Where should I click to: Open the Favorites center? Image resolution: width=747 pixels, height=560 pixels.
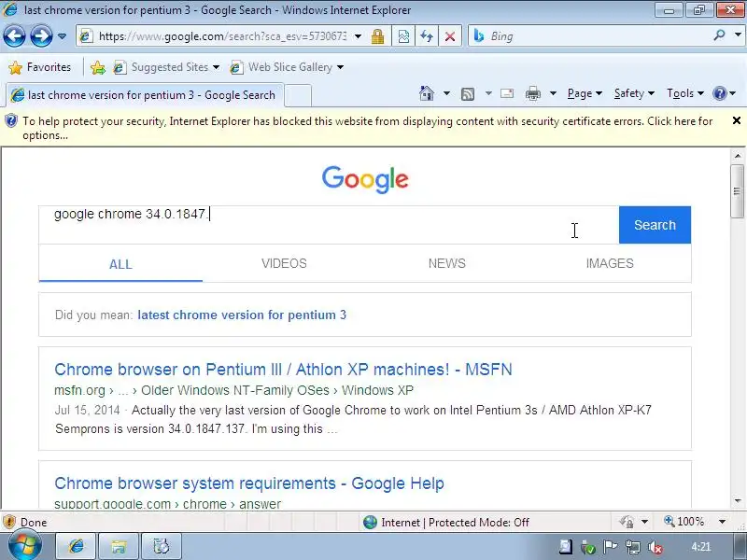40,67
